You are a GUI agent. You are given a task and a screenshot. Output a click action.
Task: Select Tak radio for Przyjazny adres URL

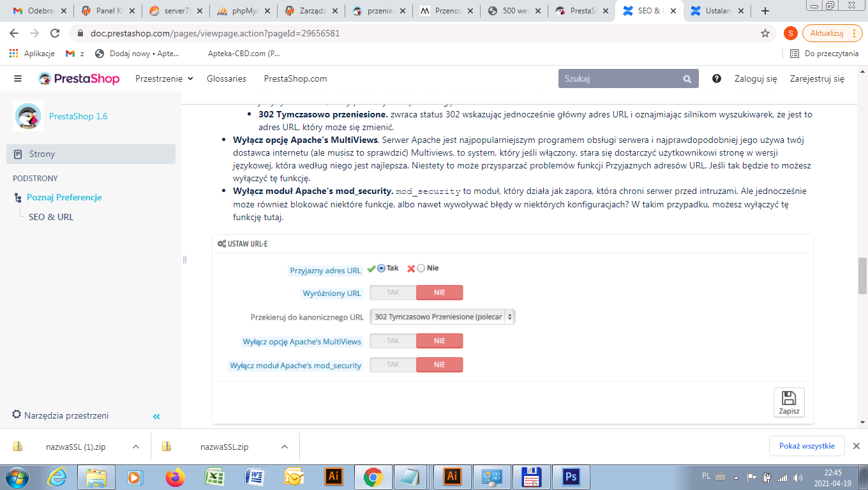381,269
